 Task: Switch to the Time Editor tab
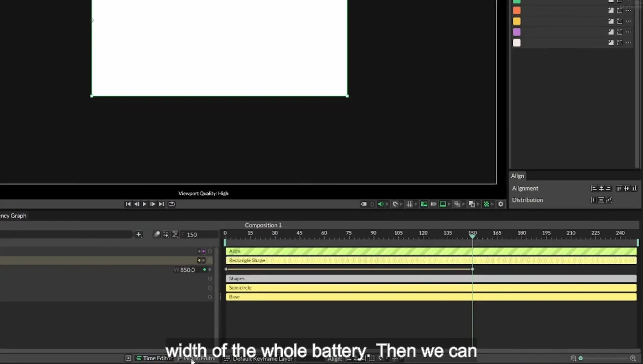tap(154, 358)
